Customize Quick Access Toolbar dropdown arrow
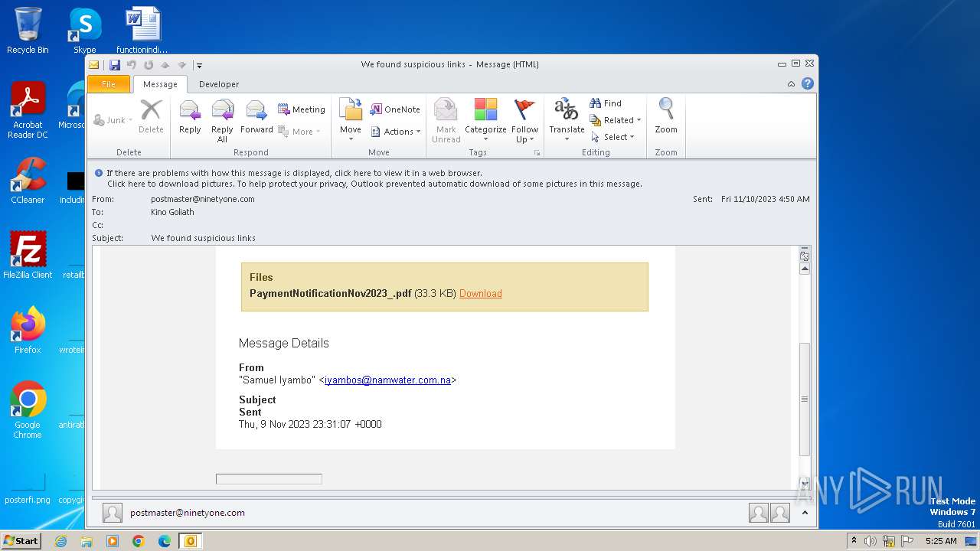Screen dimensions: 980x551 198,65
